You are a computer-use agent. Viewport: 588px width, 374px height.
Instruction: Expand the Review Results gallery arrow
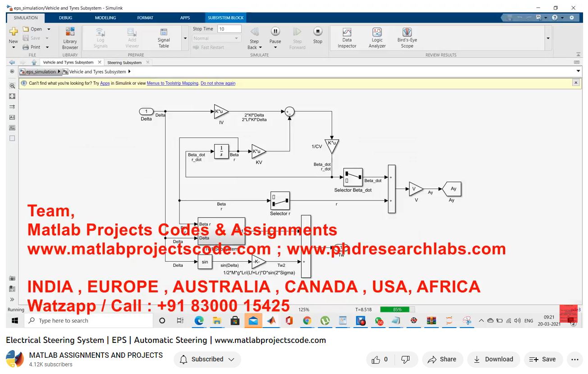548,38
